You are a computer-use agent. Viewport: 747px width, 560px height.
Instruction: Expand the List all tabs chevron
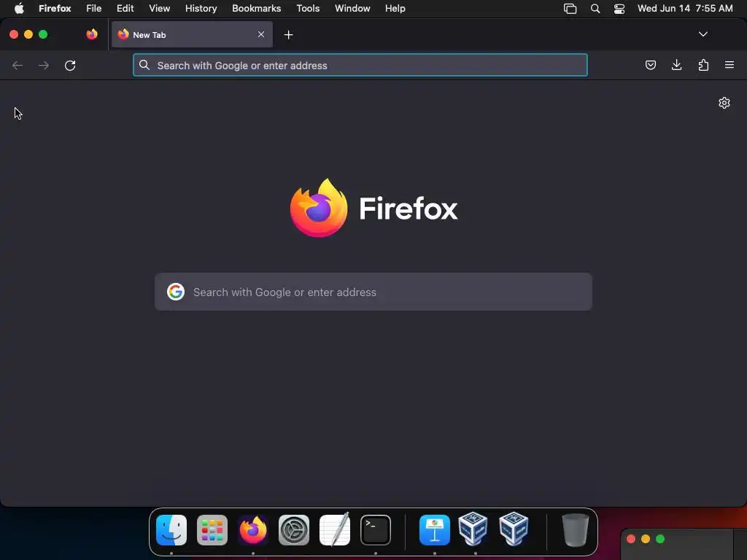[703, 34]
